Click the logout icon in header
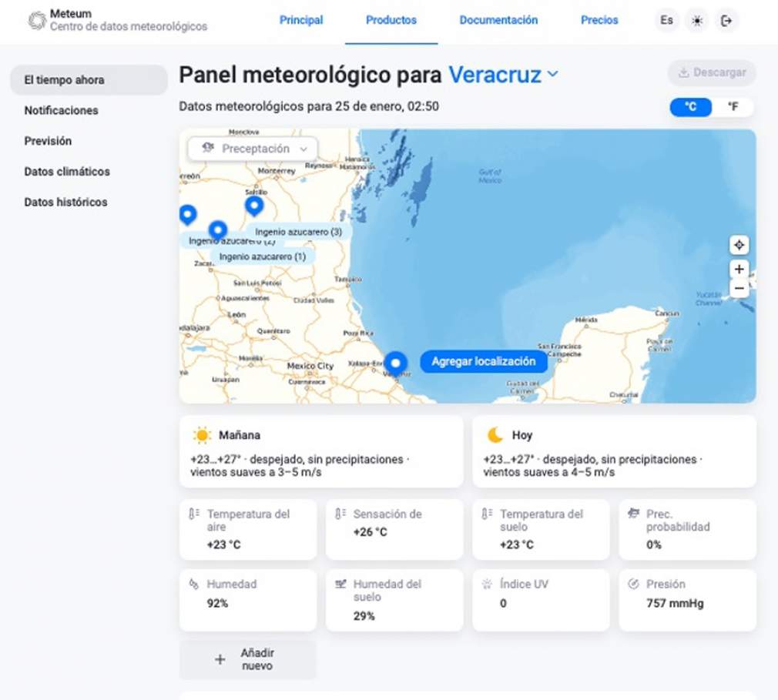The height and width of the screenshot is (700, 778). (x=726, y=21)
